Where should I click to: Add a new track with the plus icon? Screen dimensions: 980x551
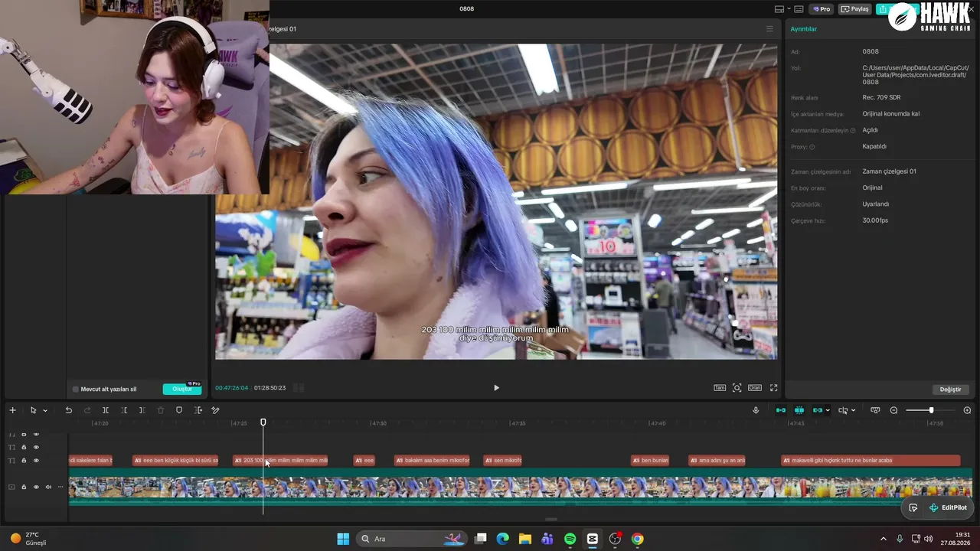[12, 410]
